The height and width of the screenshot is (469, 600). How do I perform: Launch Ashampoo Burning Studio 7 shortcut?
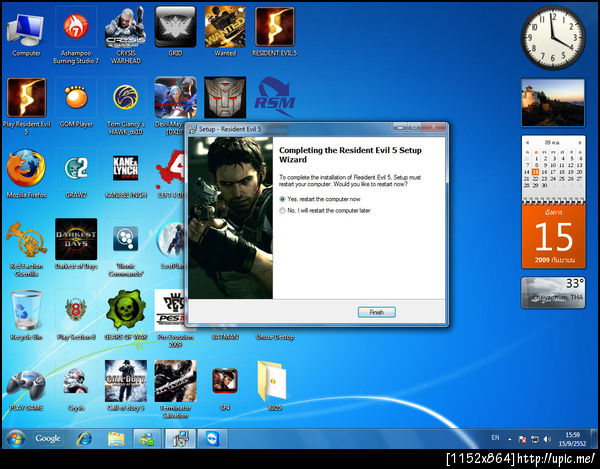pos(76,35)
